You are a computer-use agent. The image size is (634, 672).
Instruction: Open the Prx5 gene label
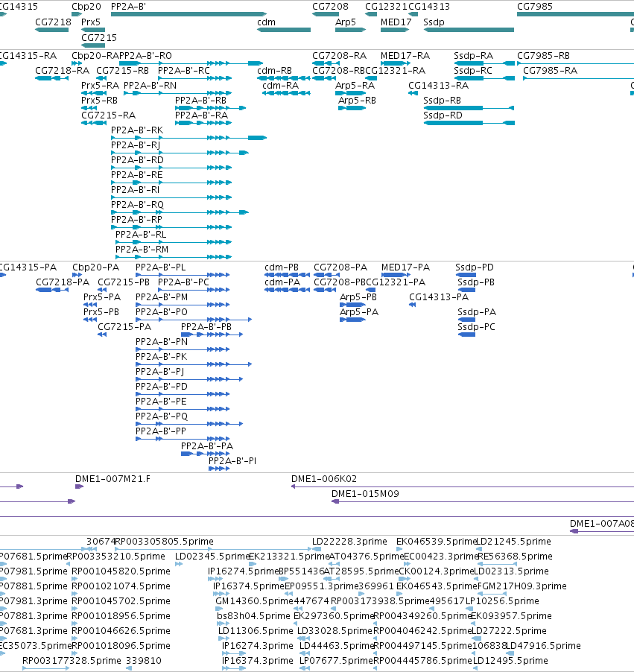[90, 22]
